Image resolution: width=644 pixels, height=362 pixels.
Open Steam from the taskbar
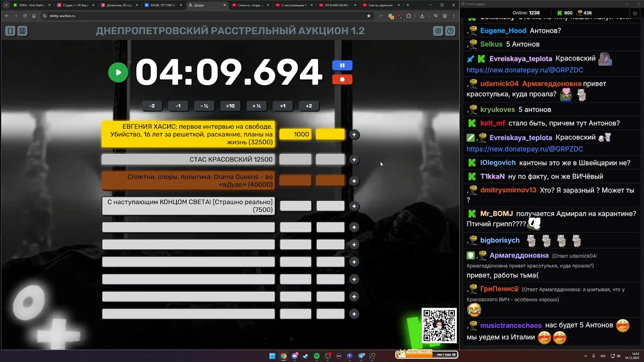(x=305, y=356)
